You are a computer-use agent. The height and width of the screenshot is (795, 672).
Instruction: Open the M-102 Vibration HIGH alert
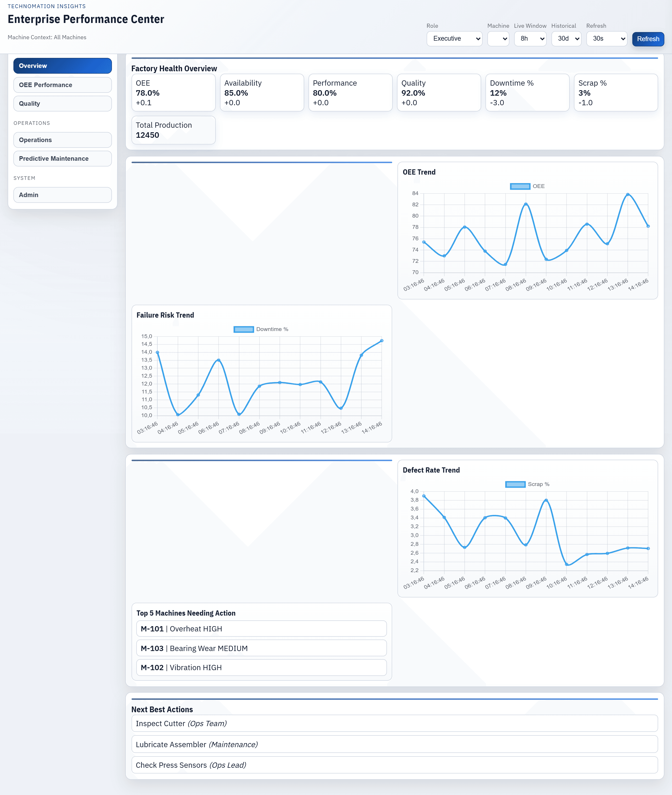click(261, 667)
